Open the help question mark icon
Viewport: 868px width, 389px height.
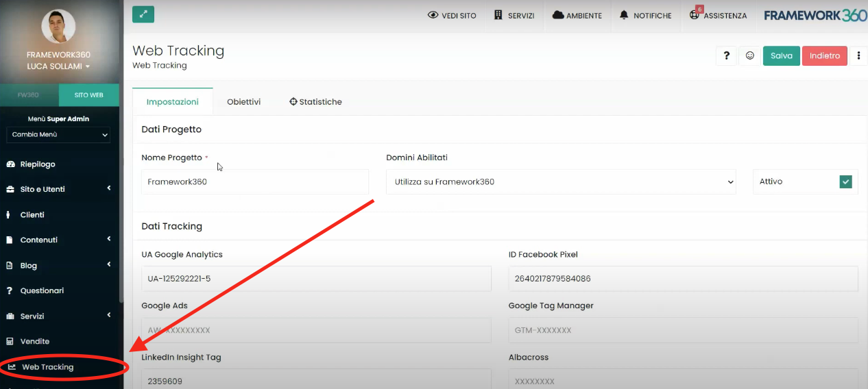click(x=726, y=56)
